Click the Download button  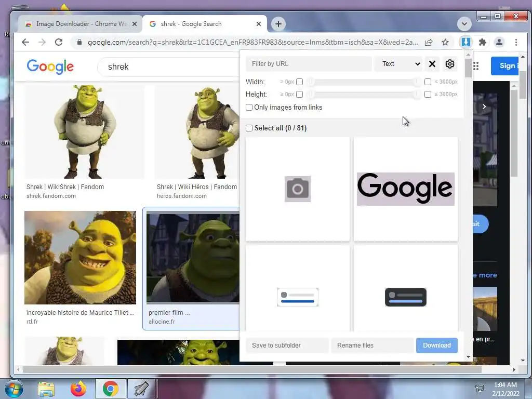coord(436,345)
